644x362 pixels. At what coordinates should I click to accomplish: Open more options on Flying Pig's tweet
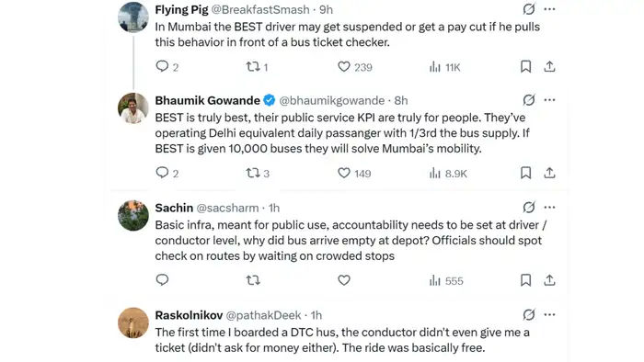point(549,9)
